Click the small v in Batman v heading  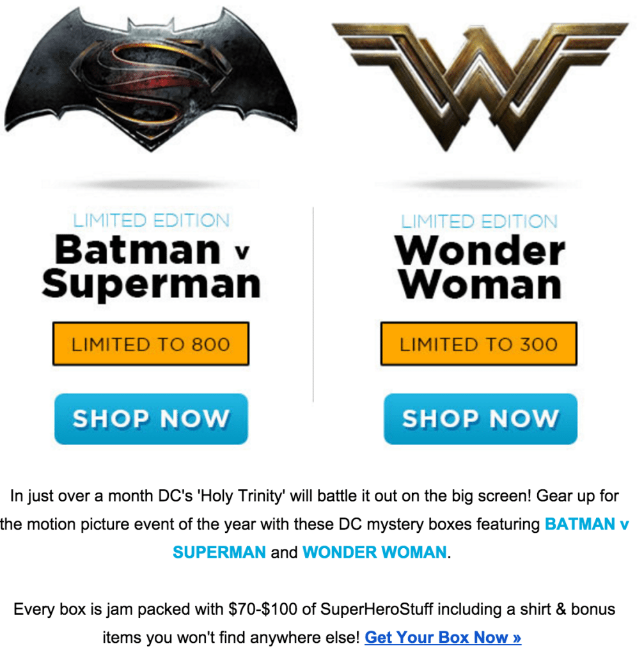click(242, 252)
